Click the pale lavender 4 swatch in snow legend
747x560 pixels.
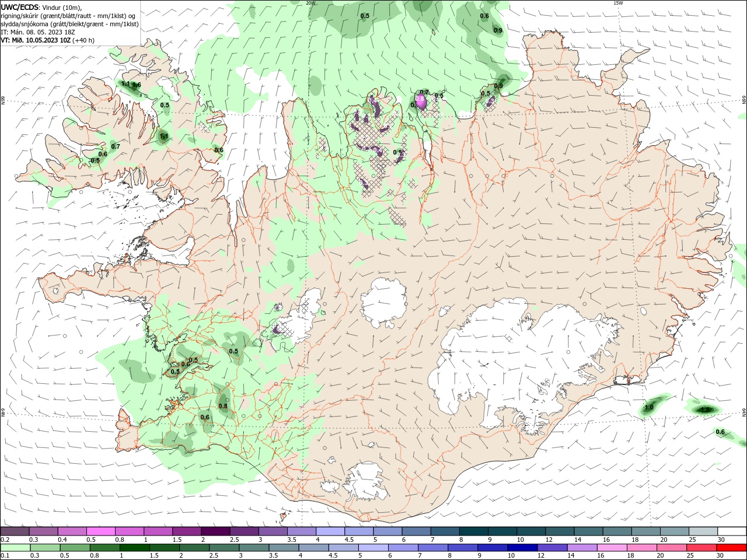point(330,531)
